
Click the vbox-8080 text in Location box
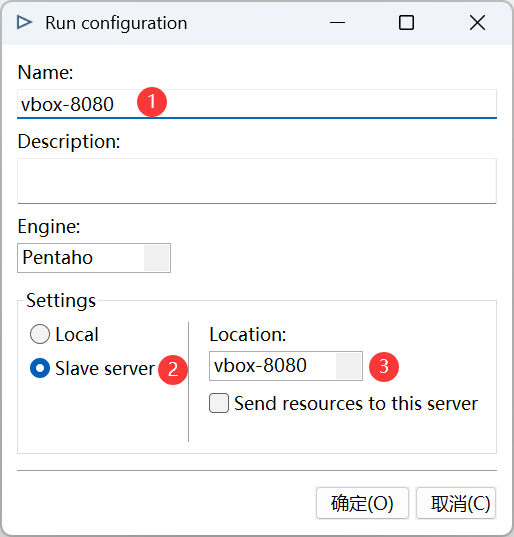point(260,365)
